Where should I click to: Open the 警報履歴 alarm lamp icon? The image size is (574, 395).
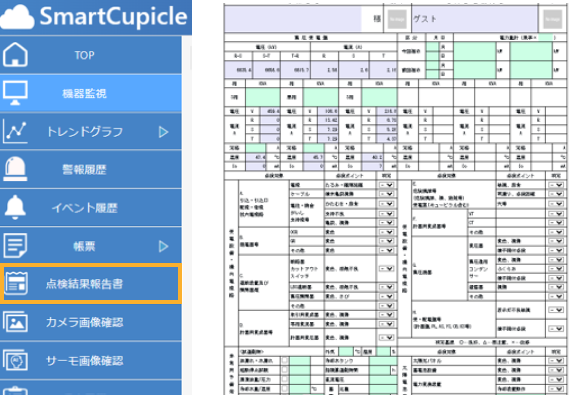point(15,169)
